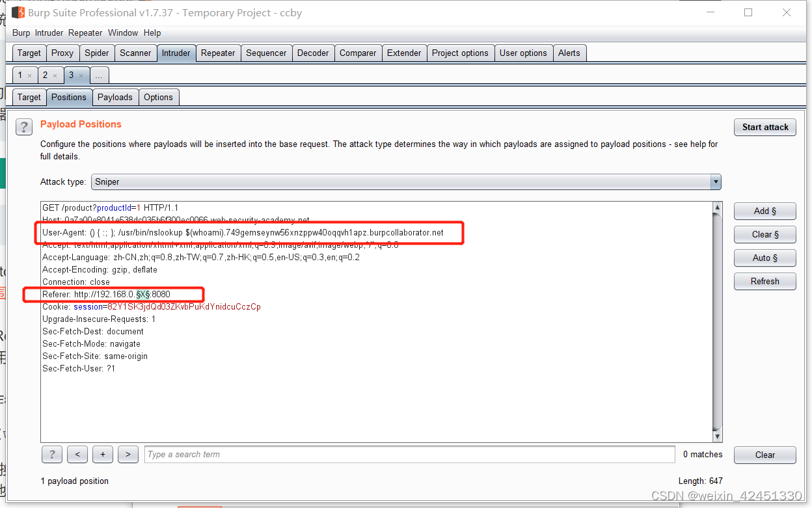Click the search help question mark button
Image resolution: width=812 pixels, height=508 pixels.
coord(51,455)
